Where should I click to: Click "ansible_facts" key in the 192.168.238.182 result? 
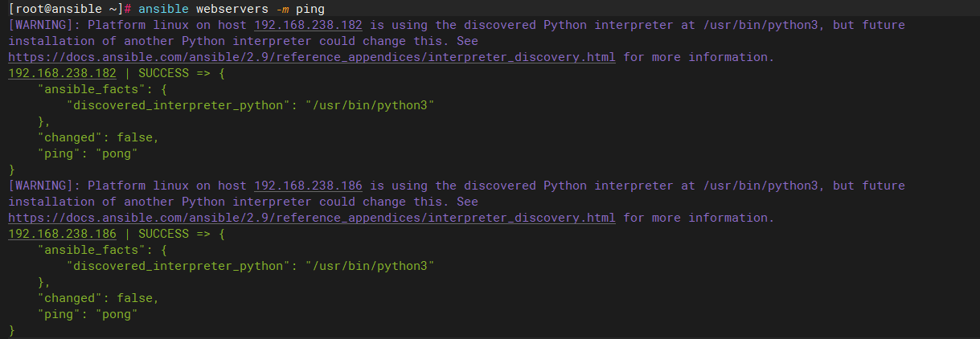[91, 89]
